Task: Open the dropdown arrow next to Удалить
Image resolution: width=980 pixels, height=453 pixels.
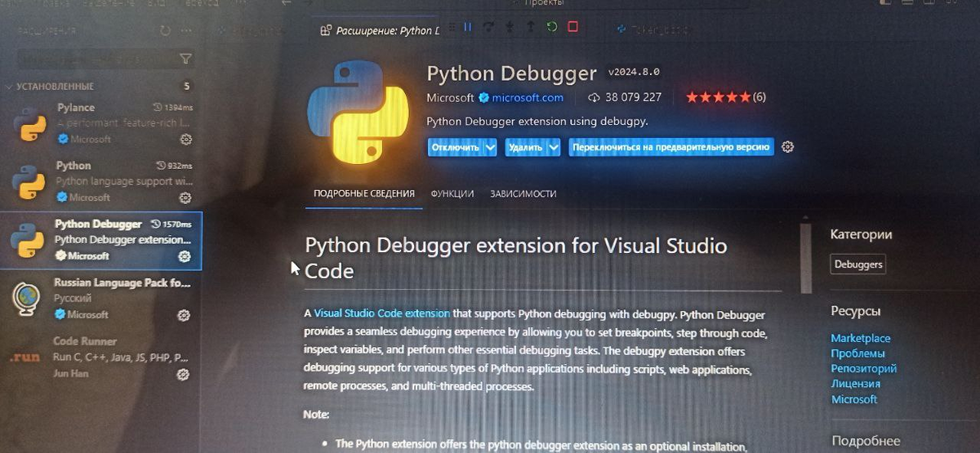Action: tap(554, 148)
